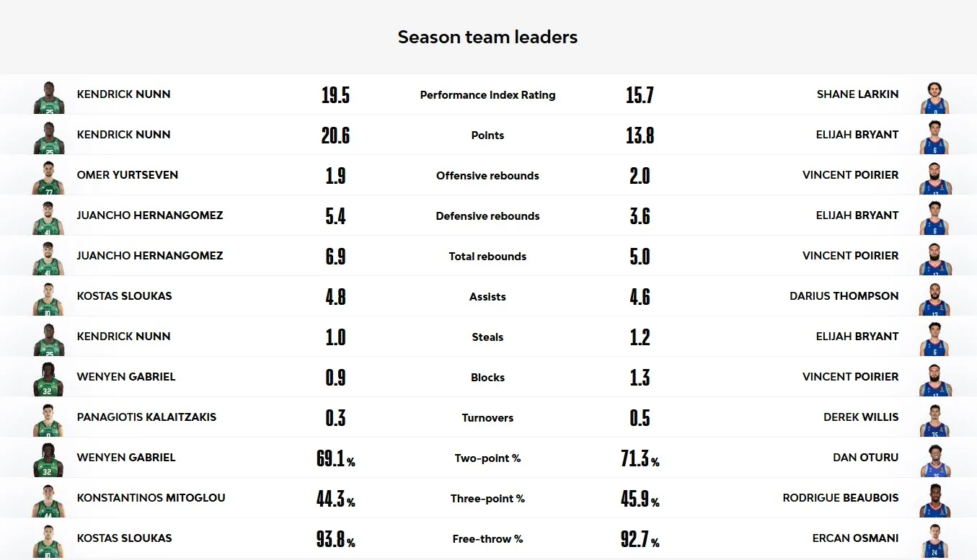Image resolution: width=977 pixels, height=560 pixels.
Task: Click Panagiotis Kalaitzakis' player photo
Action: [49, 420]
